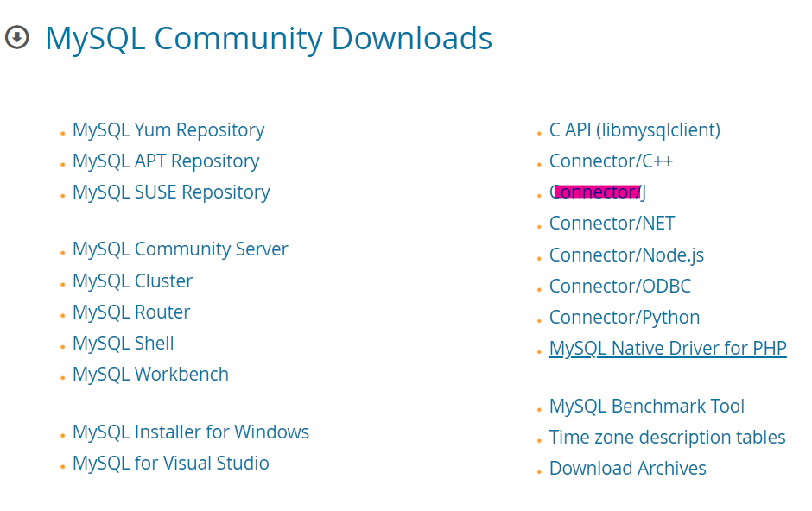Open MySQL Shell downloads
This screenshot has width=812, height=511.
[124, 343]
